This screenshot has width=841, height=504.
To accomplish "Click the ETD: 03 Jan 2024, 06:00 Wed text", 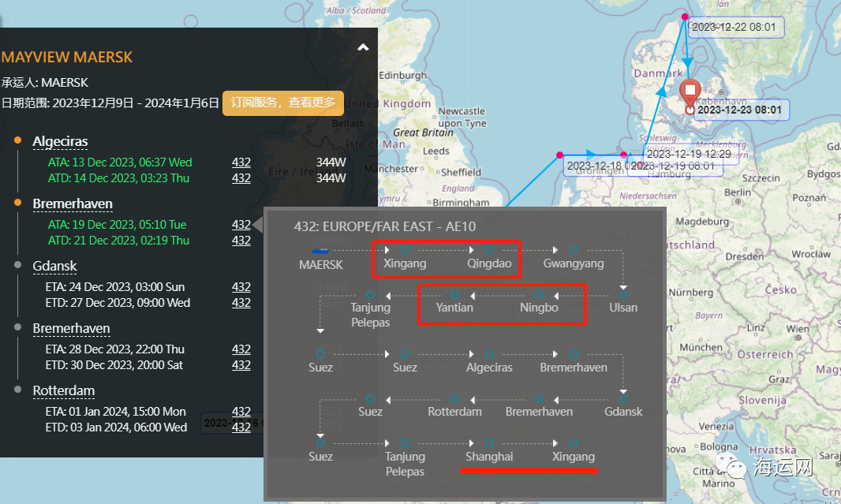I will click(117, 427).
